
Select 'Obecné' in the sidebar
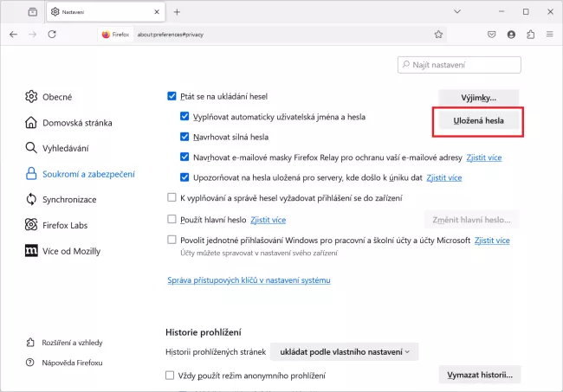57,97
